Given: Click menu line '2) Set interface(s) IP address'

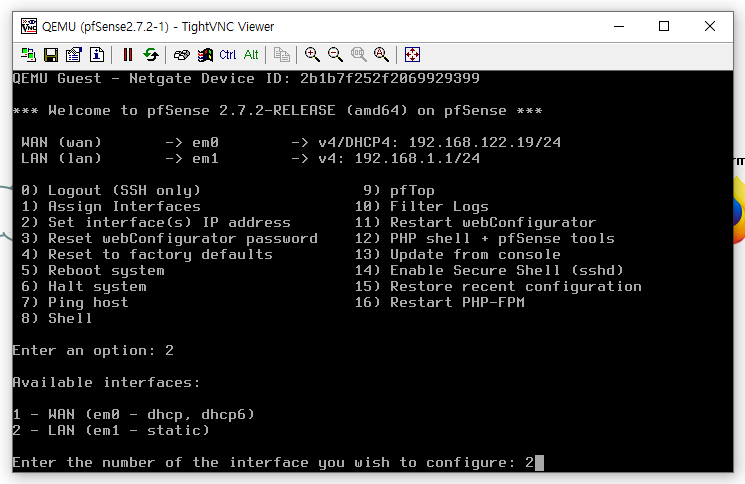Looking at the screenshot, I should [x=156, y=223].
